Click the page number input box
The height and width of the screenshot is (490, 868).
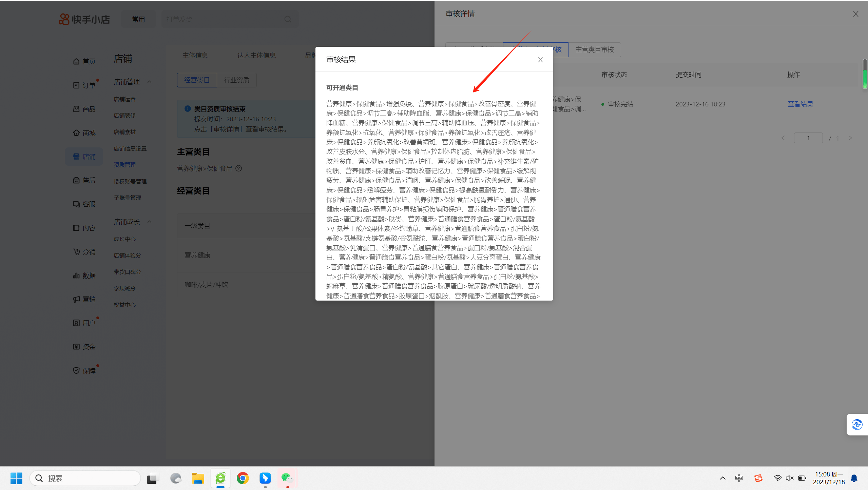point(808,138)
